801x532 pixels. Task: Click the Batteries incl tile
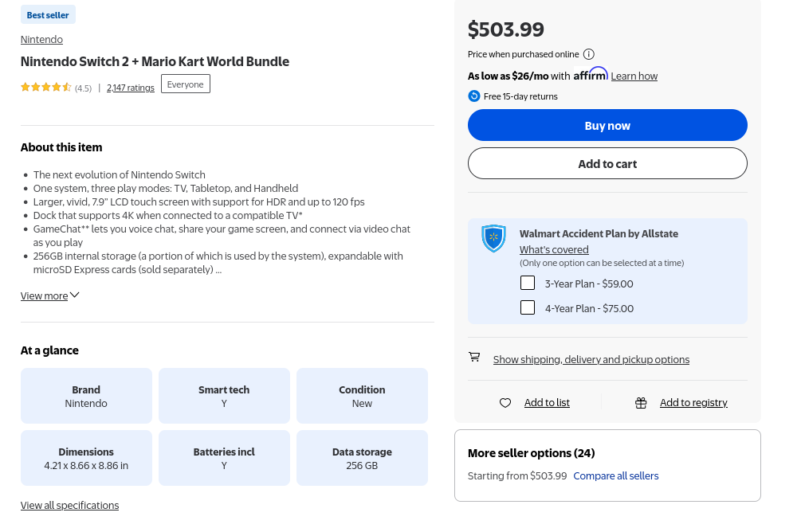pyautogui.click(x=224, y=458)
